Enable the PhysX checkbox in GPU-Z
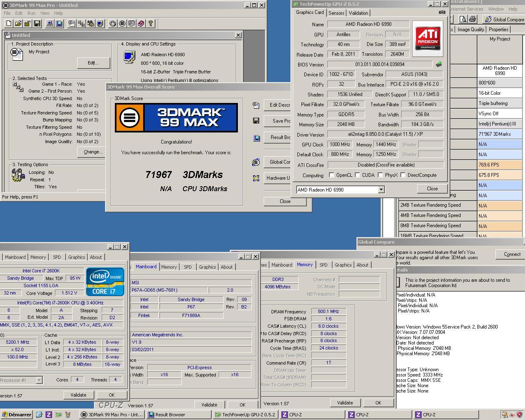Screen dimensions: 525x420 click(380, 175)
